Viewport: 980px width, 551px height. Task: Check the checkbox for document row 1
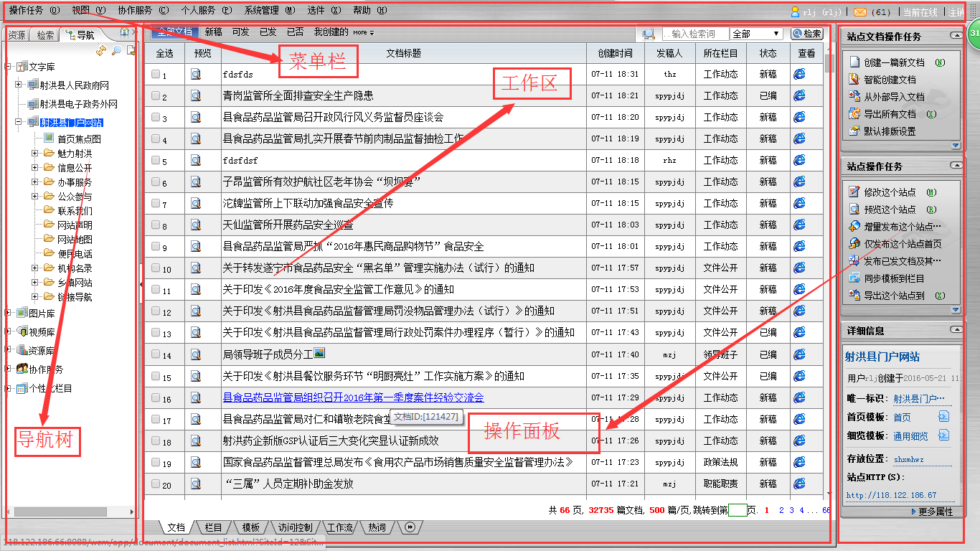click(156, 74)
